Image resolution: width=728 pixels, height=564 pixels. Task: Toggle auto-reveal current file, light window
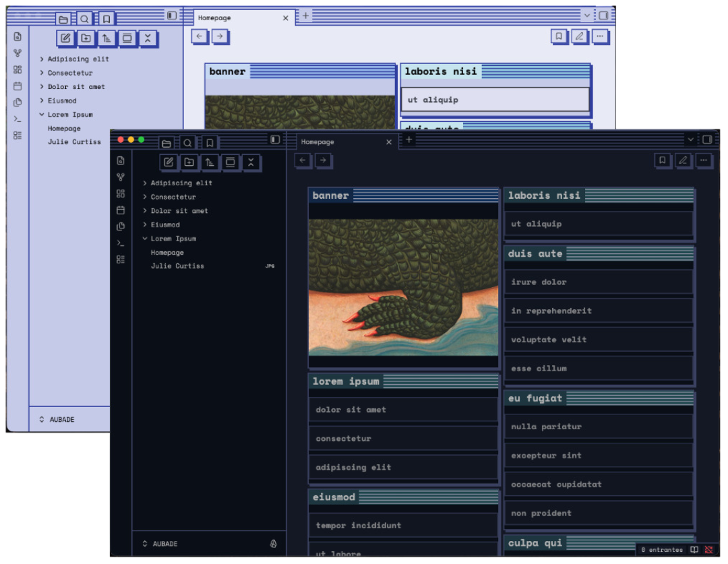tap(127, 38)
